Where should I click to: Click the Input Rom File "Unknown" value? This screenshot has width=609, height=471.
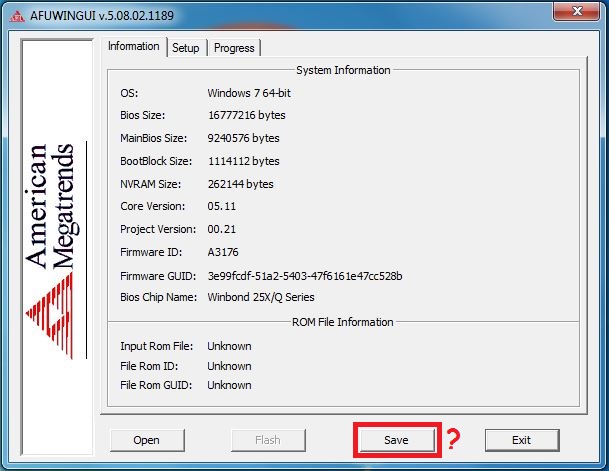pyautogui.click(x=229, y=346)
